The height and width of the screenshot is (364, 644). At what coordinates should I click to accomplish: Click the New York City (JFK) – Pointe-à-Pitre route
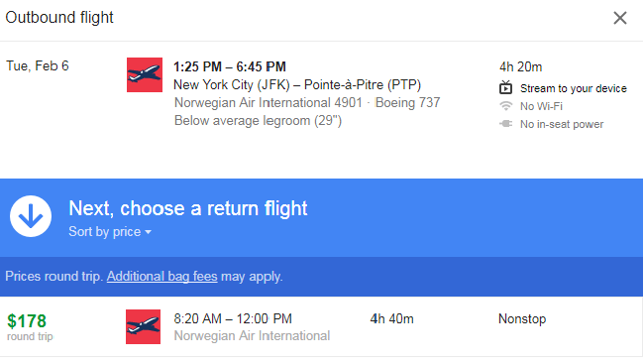(x=297, y=84)
